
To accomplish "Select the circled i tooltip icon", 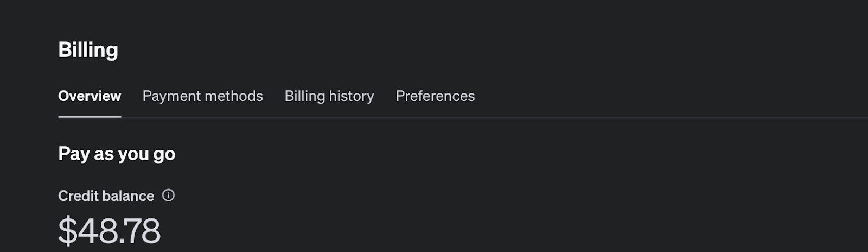I will (x=168, y=196).
